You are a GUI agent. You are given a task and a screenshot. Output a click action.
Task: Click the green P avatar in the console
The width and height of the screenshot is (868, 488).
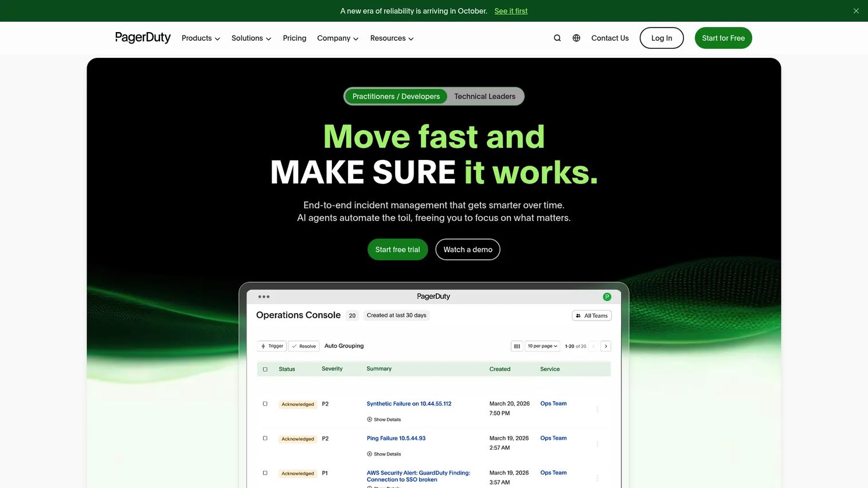(607, 296)
